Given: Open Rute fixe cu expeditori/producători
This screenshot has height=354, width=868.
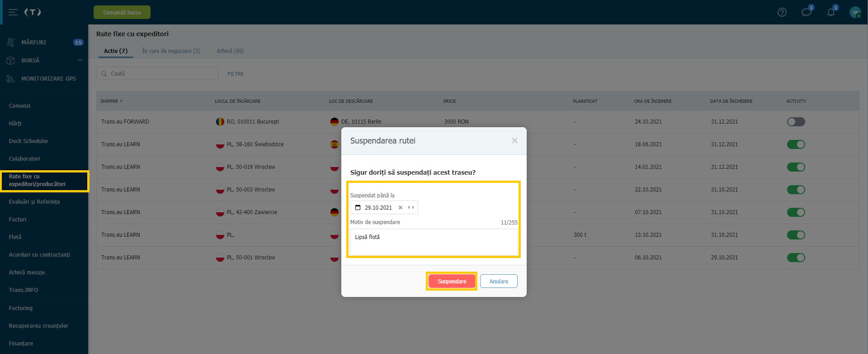Looking at the screenshot, I should (44, 180).
